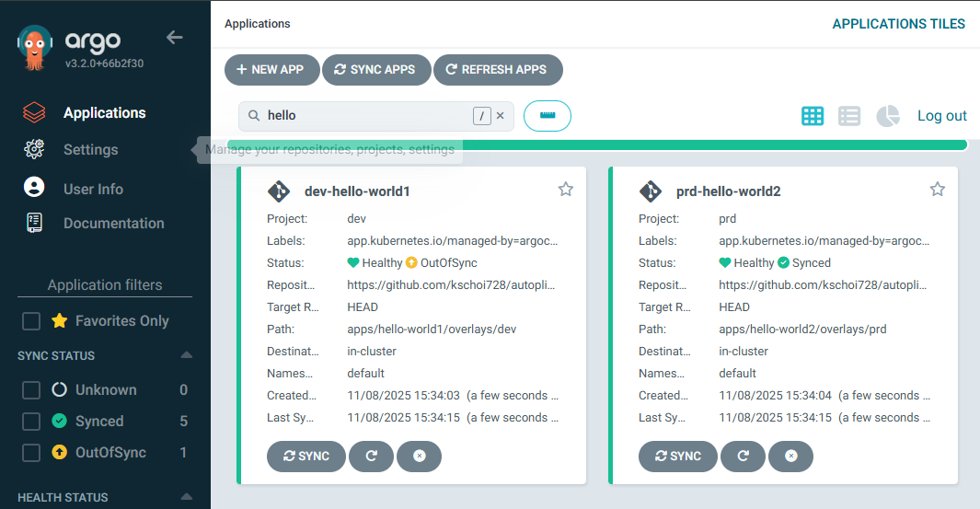Image resolution: width=980 pixels, height=509 pixels.
Task: Click APPLICATIONS TILES header text
Action: tap(899, 24)
